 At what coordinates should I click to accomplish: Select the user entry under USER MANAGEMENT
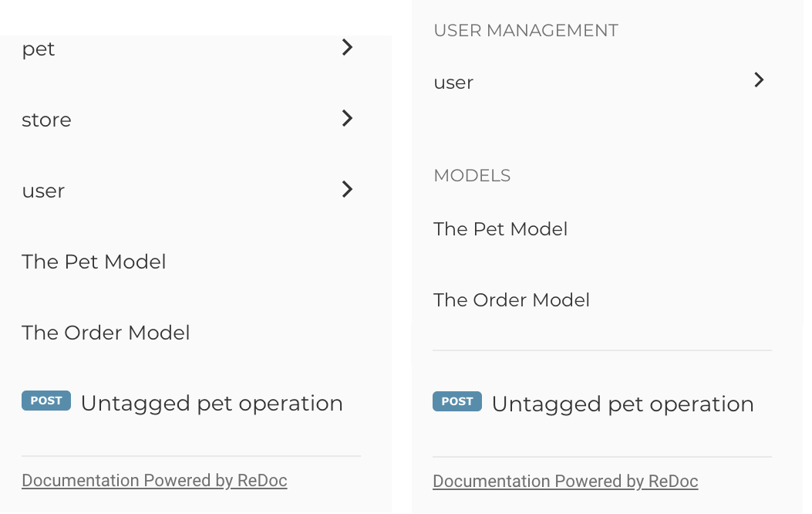(x=453, y=83)
